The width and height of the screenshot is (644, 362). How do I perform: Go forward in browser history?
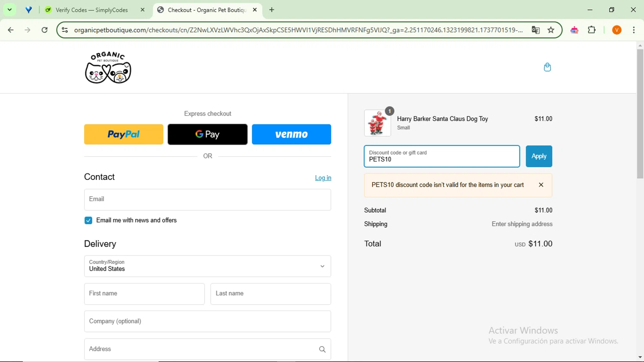point(27,30)
